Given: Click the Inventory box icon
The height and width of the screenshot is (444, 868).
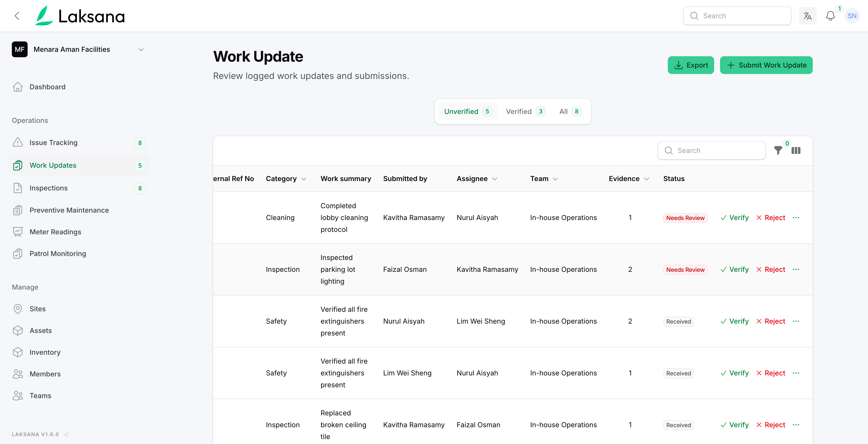Looking at the screenshot, I should tap(18, 352).
